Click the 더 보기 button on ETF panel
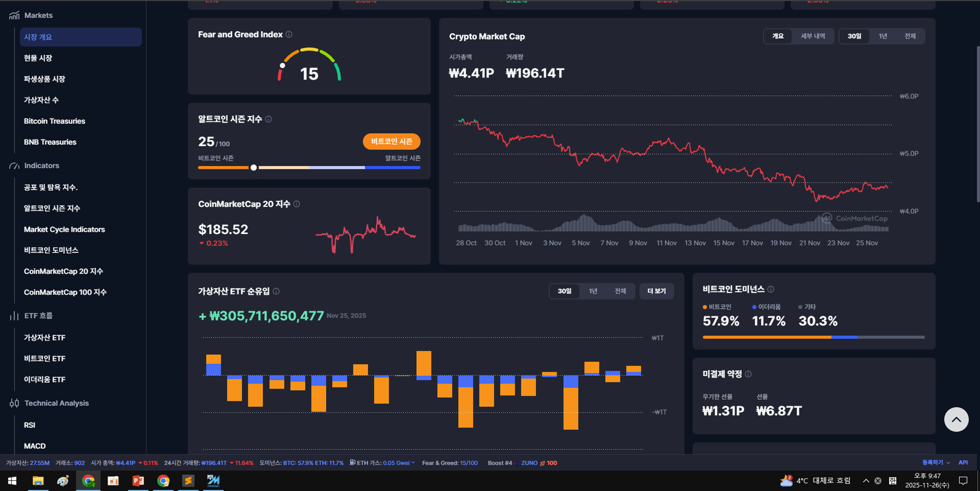The height and width of the screenshot is (491, 980). tap(656, 291)
